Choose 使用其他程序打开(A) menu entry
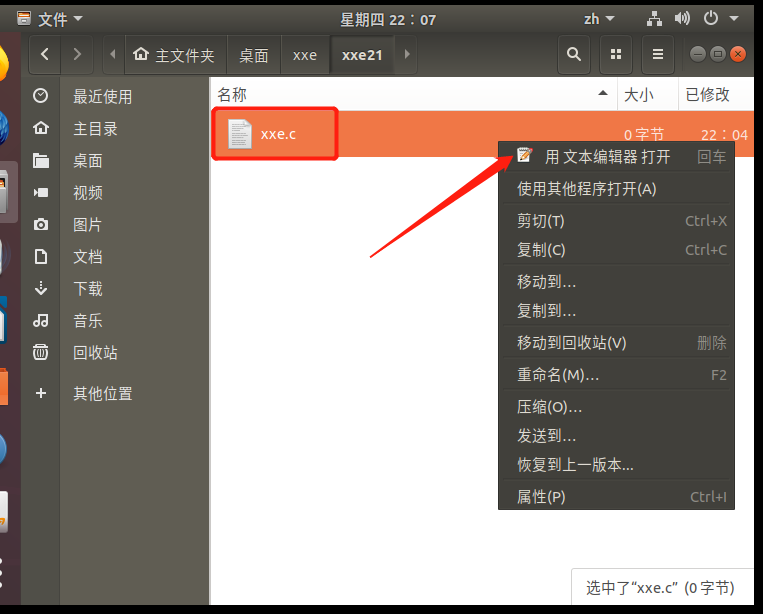Image resolution: width=763 pixels, height=614 pixels. pyautogui.click(x=617, y=189)
